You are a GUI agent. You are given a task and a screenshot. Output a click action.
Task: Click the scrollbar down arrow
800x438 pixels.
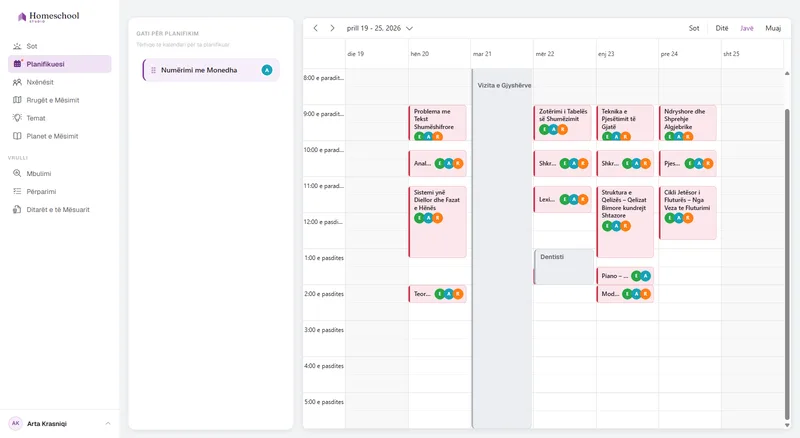click(x=787, y=425)
